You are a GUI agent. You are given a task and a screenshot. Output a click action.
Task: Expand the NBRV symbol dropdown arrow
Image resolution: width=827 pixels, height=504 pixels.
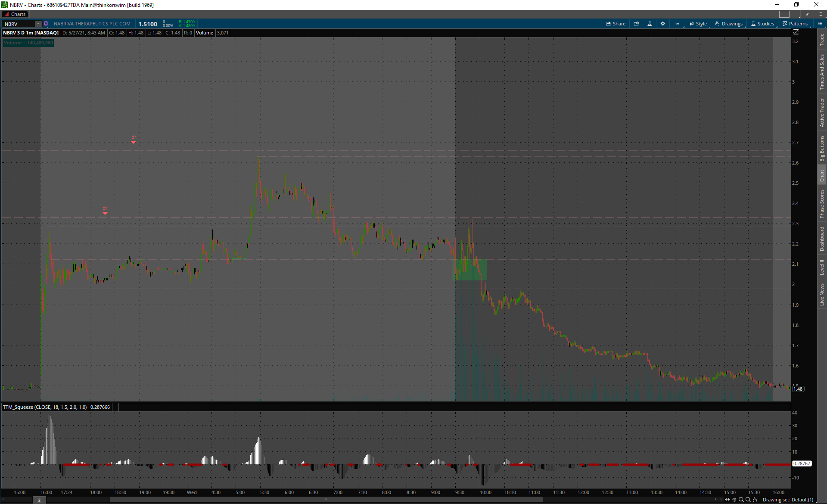38,24
